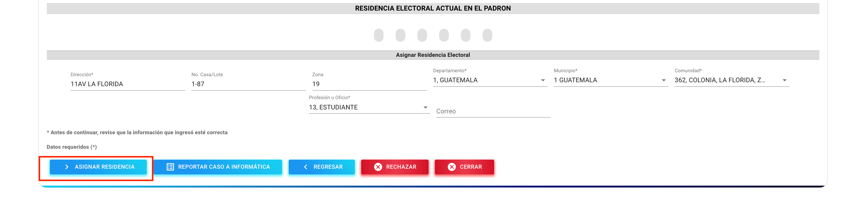Click the first gray placeholder pill

click(378, 35)
